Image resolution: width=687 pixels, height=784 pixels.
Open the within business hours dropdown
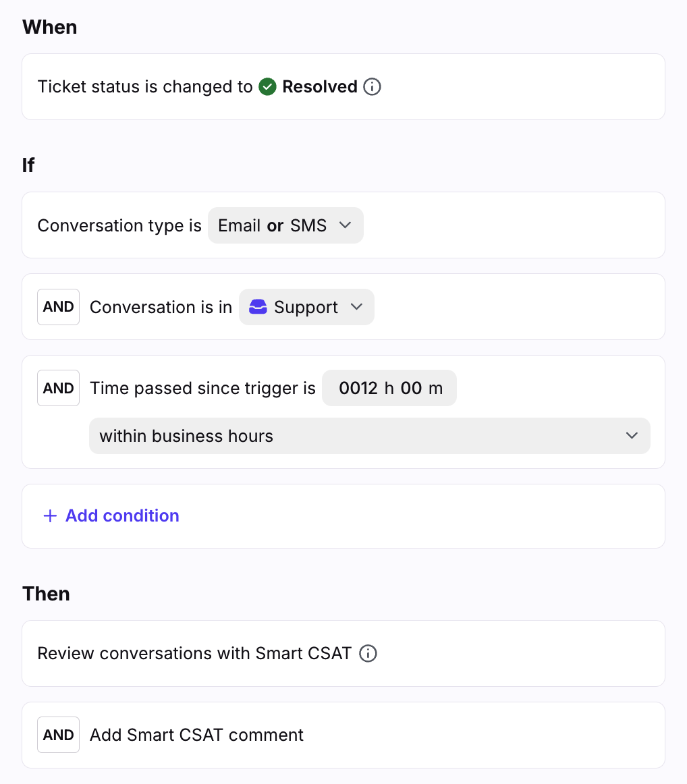click(x=370, y=436)
